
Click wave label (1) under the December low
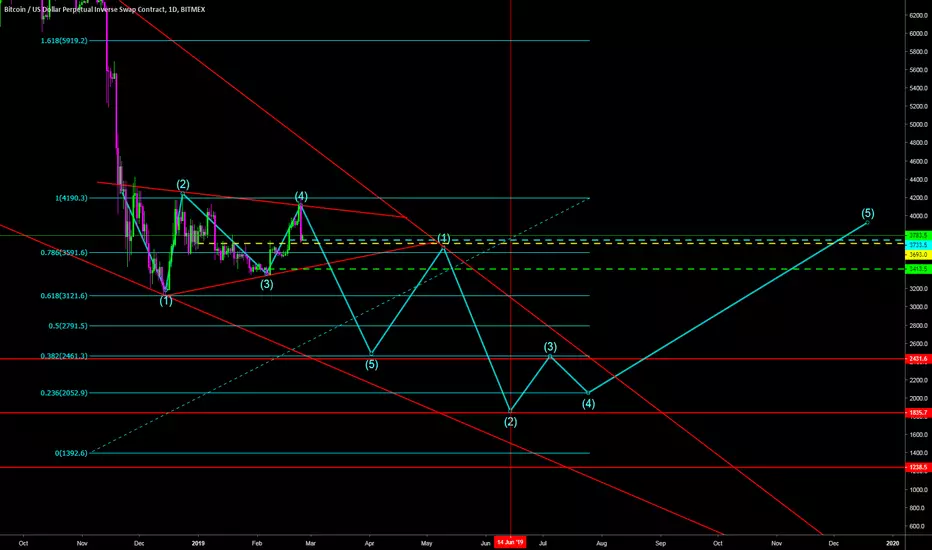point(166,301)
